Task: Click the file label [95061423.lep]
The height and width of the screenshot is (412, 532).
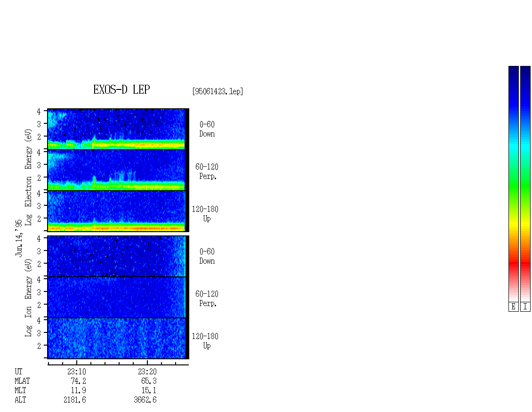Action: 218,91
